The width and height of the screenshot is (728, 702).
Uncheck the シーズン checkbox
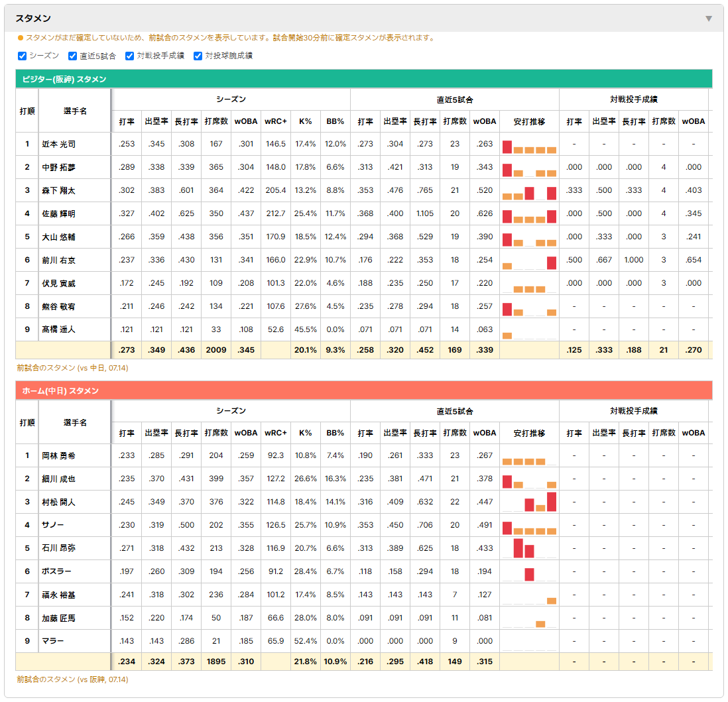[23, 56]
